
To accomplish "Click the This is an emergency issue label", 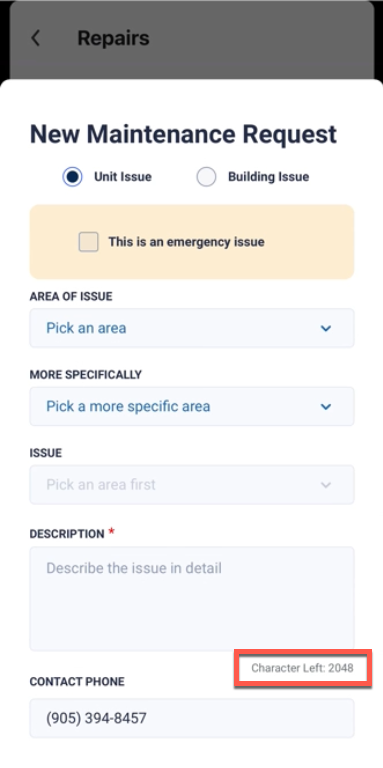I will click(x=187, y=242).
